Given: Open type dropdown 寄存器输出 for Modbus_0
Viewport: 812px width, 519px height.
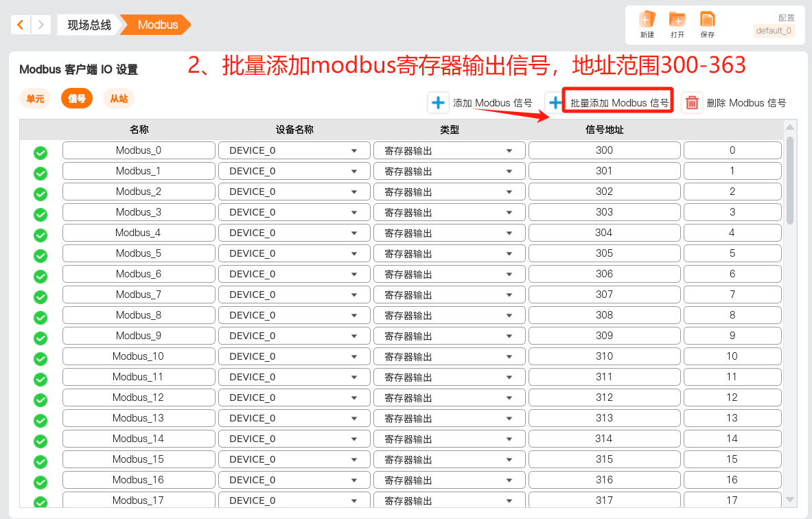Looking at the screenshot, I should pos(449,150).
